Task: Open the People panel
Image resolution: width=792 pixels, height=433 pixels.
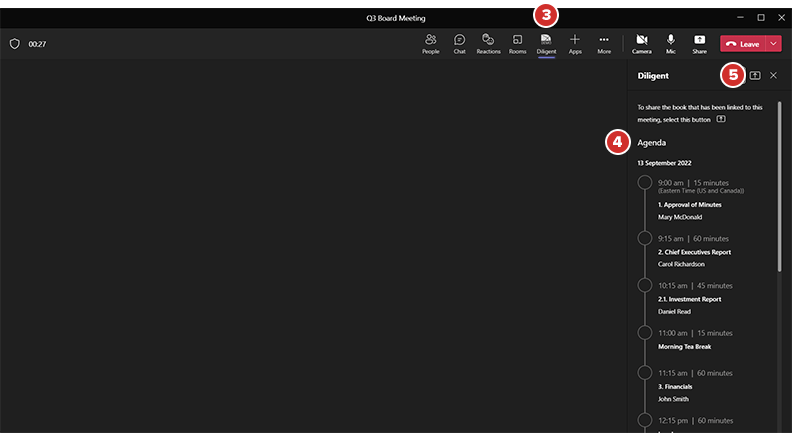Action: (430, 43)
